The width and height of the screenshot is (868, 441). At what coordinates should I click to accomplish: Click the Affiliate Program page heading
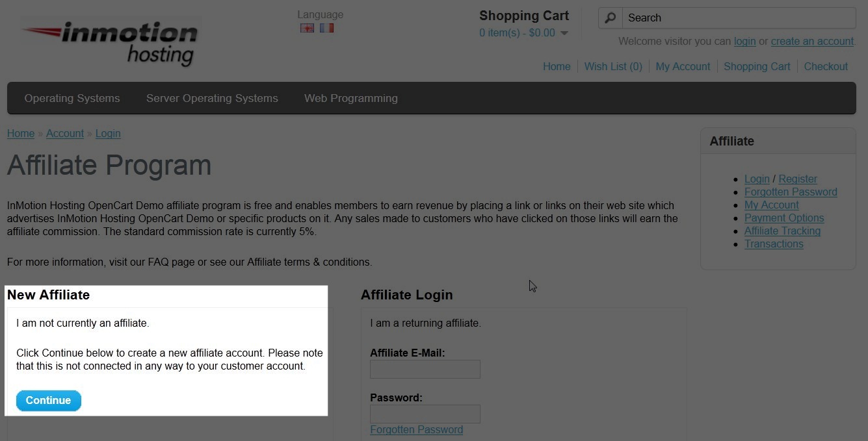109,165
